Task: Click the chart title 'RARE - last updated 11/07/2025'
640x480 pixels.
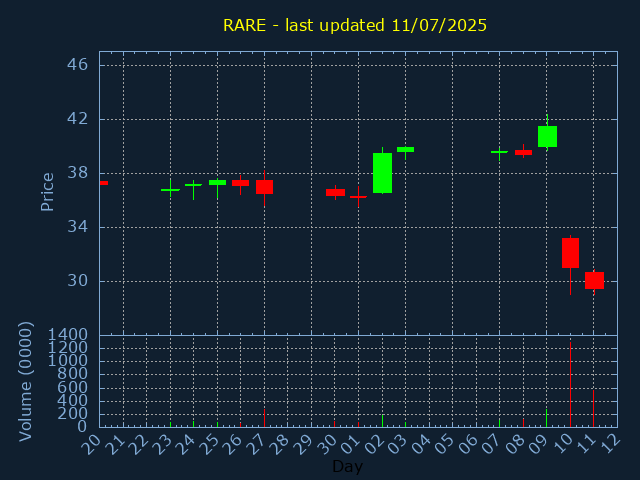Action: point(355,25)
